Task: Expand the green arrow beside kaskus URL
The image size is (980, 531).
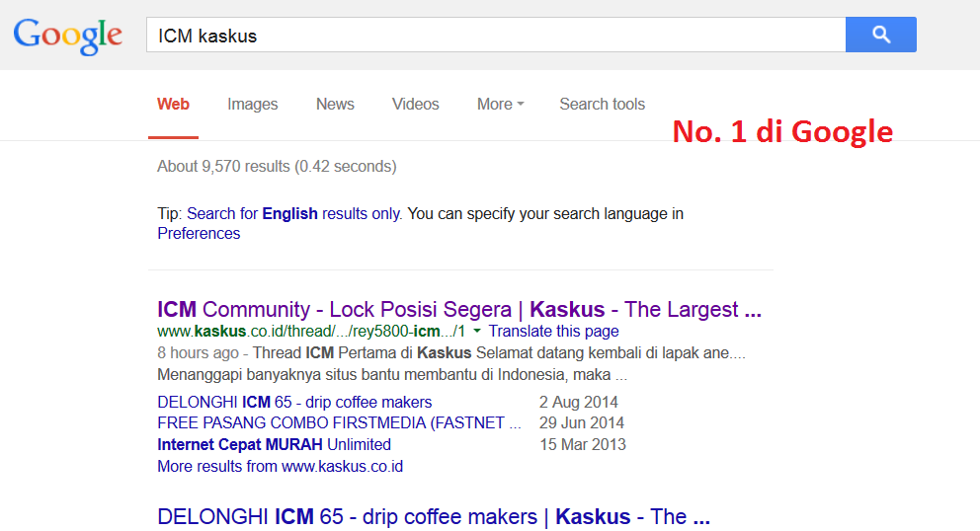Action: coord(477,331)
